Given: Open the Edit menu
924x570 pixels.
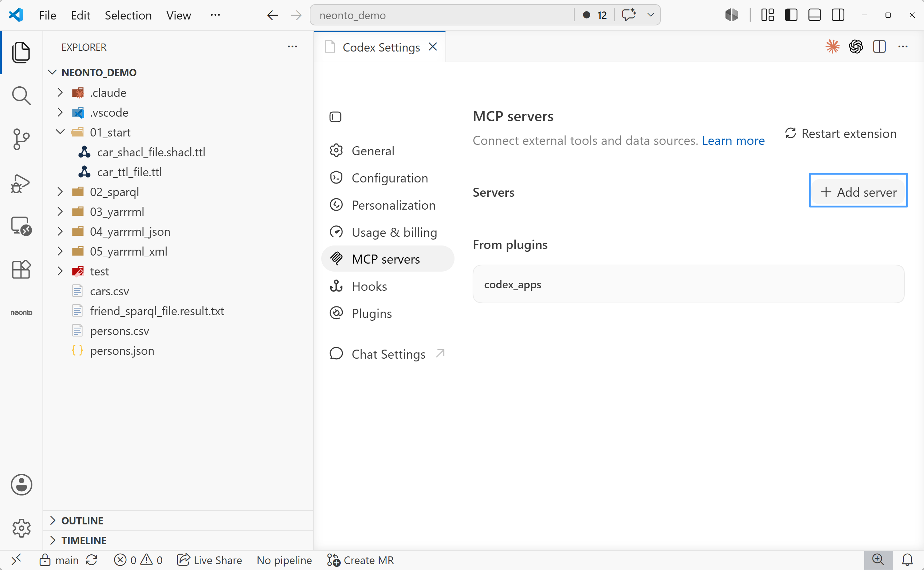Looking at the screenshot, I should coord(80,15).
